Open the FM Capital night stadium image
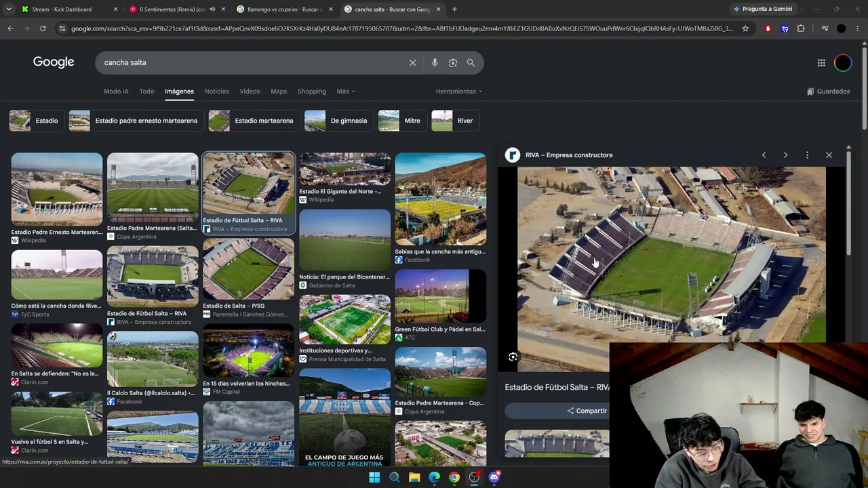Viewport: 868px width, 488px height. click(x=249, y=351)
